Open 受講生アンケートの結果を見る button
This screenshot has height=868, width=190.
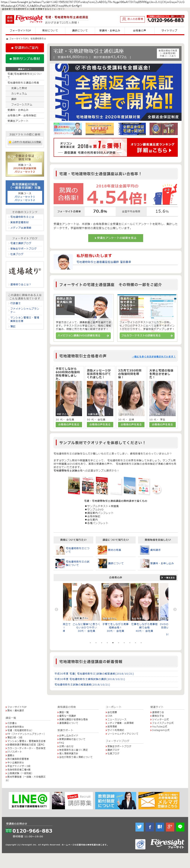[x=115, y=238]
